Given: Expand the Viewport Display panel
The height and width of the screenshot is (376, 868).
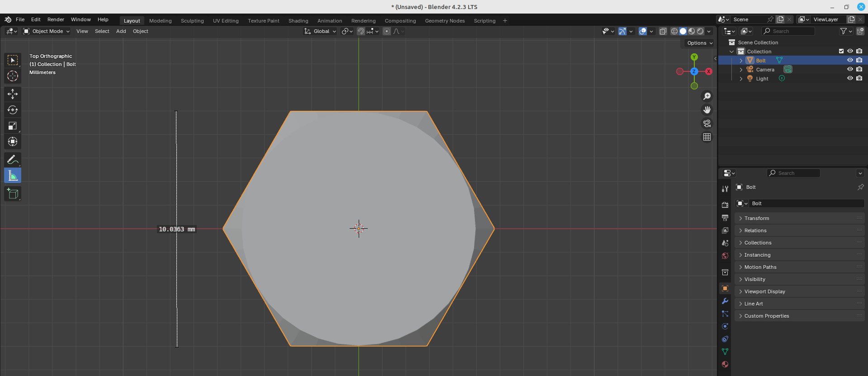Looking at the screenshot, I should [800, 291].
